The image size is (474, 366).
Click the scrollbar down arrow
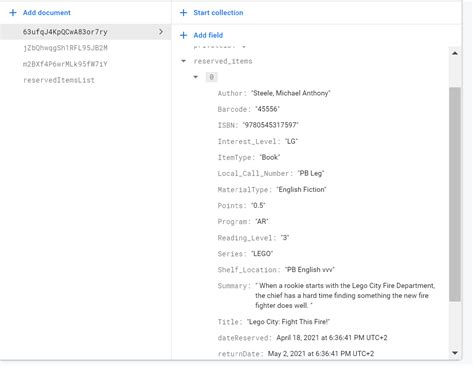pos(455,353)
